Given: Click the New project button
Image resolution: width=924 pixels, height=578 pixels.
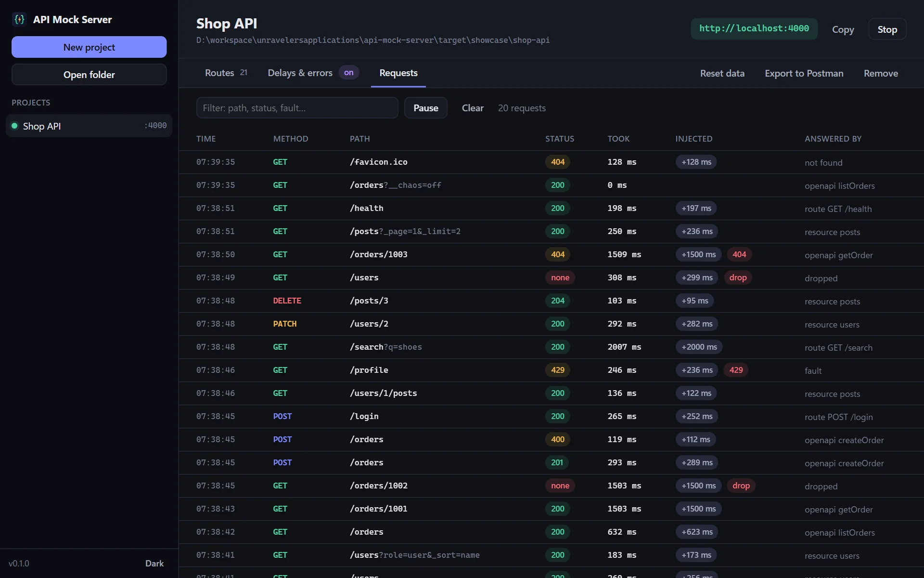Looking at the screenshot, I should [x=89, y=47].
